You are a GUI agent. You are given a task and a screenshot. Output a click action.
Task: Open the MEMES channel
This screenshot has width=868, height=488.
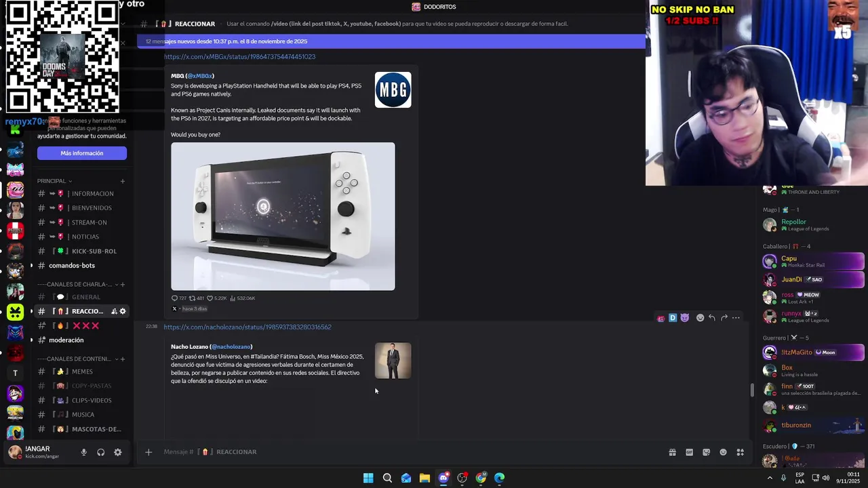(x=81, y=371)
